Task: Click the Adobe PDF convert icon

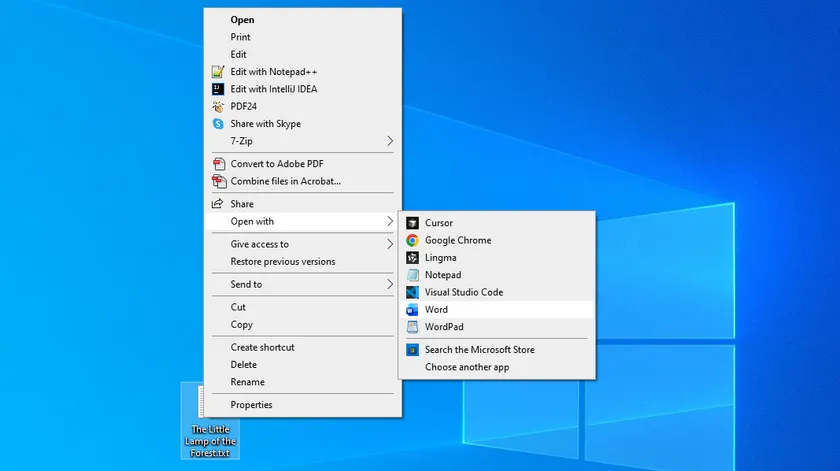Action: click(219, 164)
